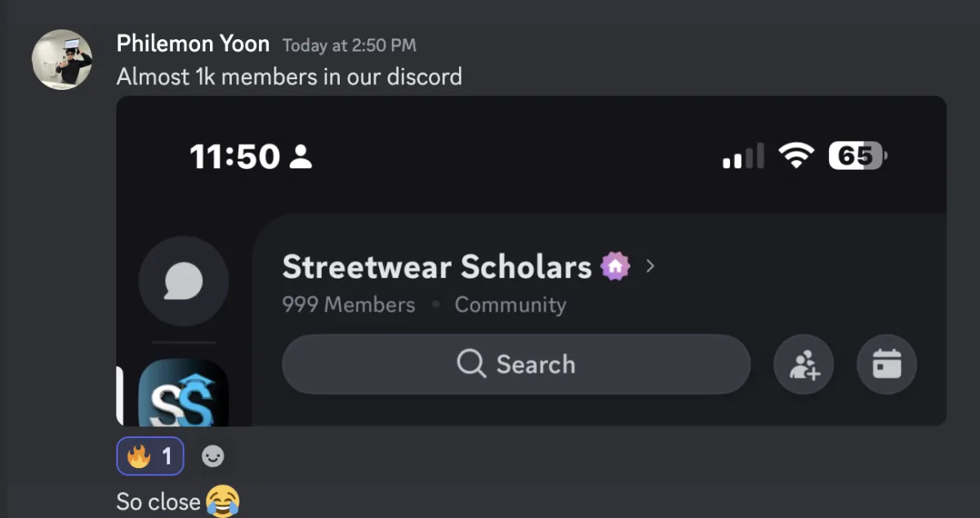Click the Search field in the server header

515,364
